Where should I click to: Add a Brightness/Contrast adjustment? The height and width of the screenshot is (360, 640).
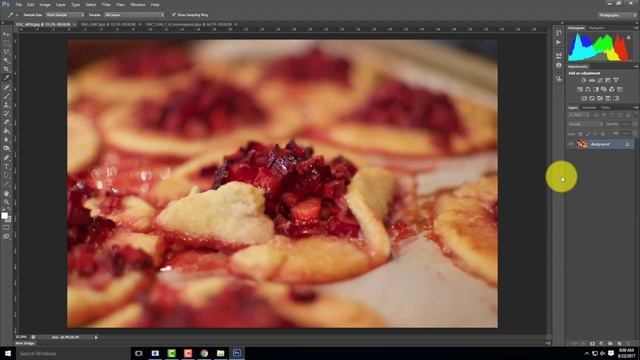[x=584, y=80]
